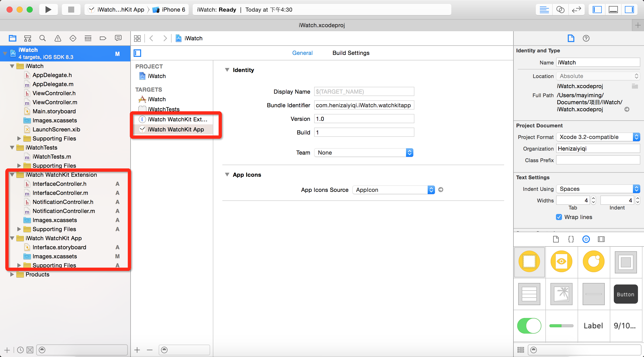Toggle the Wrap lines checkbox
The width and height of the screenshot is (644, 357).
(559, 217)
